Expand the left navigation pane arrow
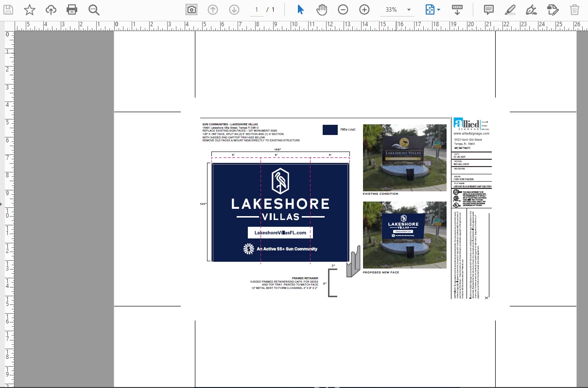The width and height of the screenshot is (588, 388). [1, 204]
